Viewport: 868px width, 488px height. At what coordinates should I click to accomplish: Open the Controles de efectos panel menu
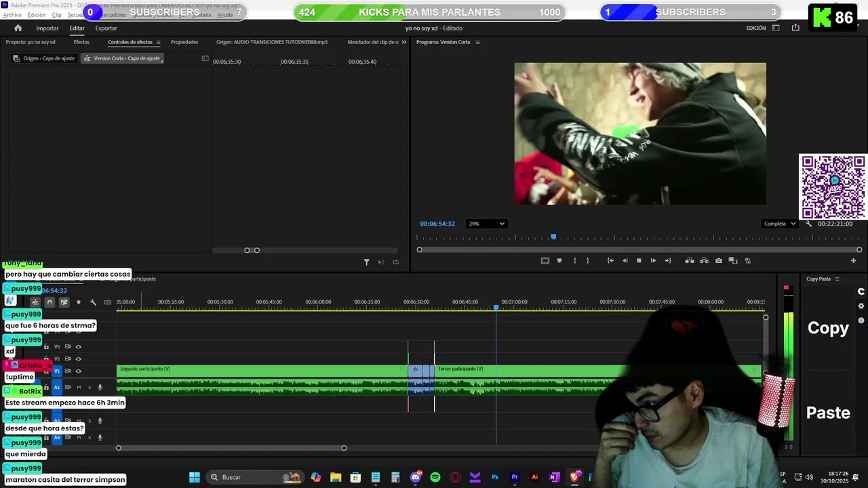[158, 42]
